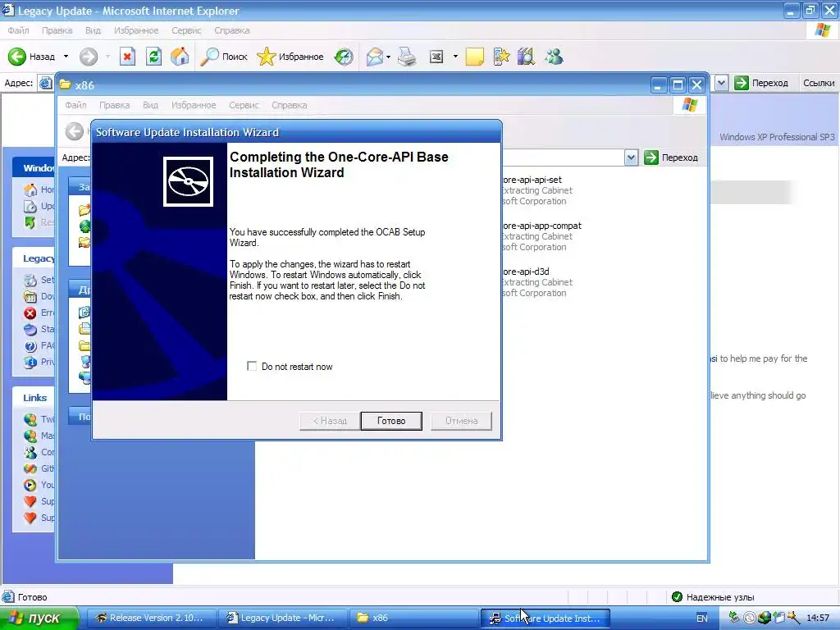Screen dimensions: 840x630
Task: Click first heart Support icon in sidebar
Action: tap(30, 501)
